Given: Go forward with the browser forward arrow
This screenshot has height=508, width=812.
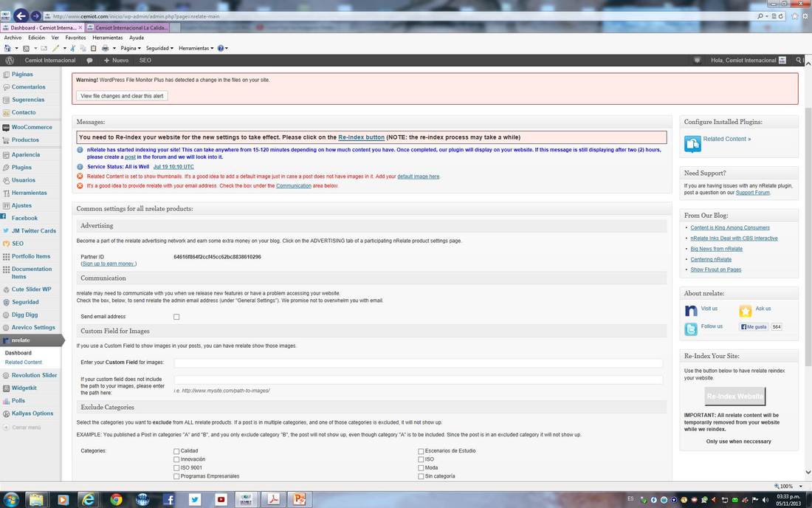Looking at the screenshot, I should 35,16.
